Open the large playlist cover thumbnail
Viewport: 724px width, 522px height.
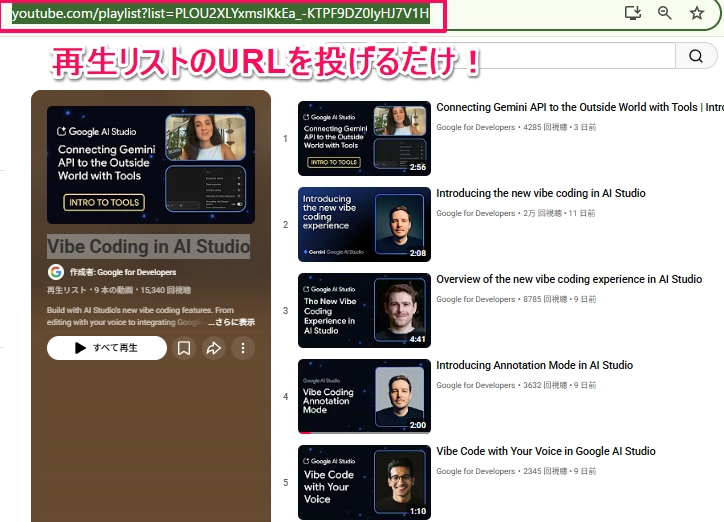point(151,165)
